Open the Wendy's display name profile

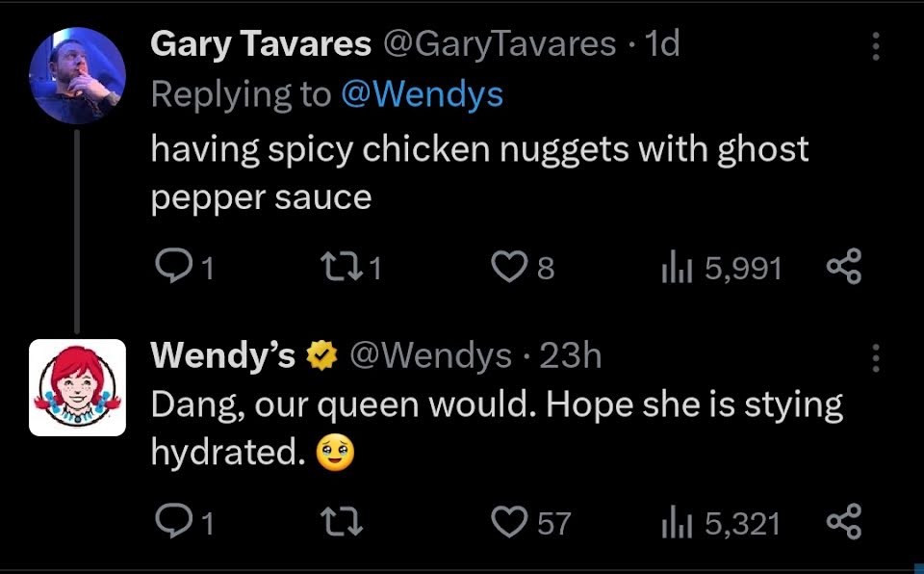pyautogui.click(x=223, y=356)
